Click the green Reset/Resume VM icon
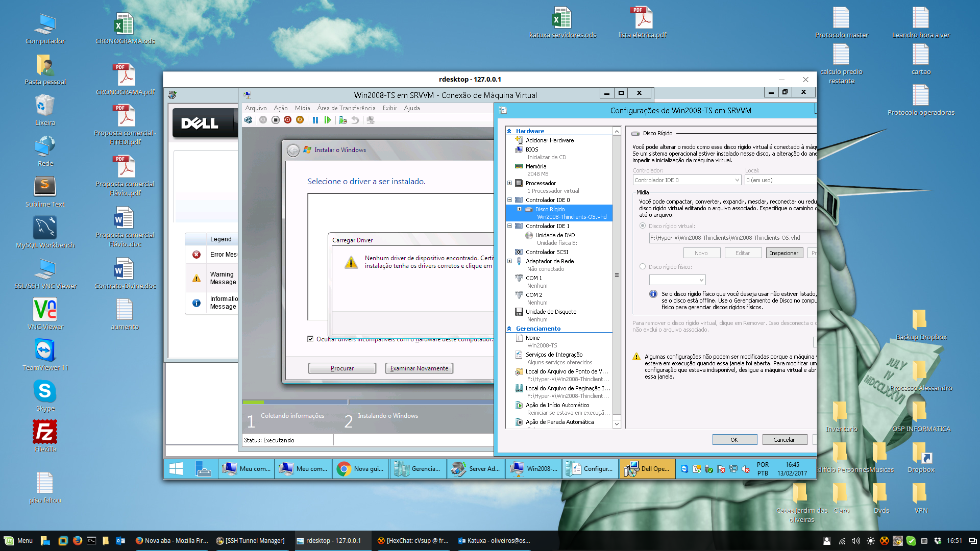Viewport: 980px width, 551px height. pyautogui.click(x=328, y=120)
